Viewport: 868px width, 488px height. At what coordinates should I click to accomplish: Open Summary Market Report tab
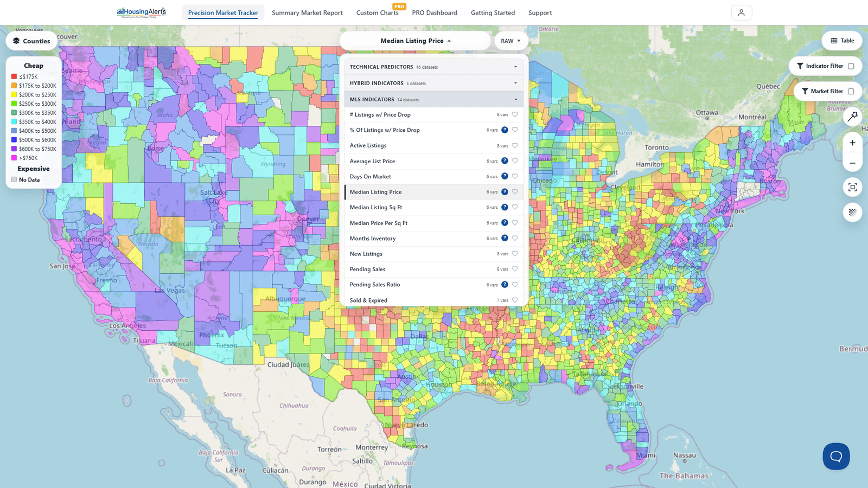tap(307, 12)
